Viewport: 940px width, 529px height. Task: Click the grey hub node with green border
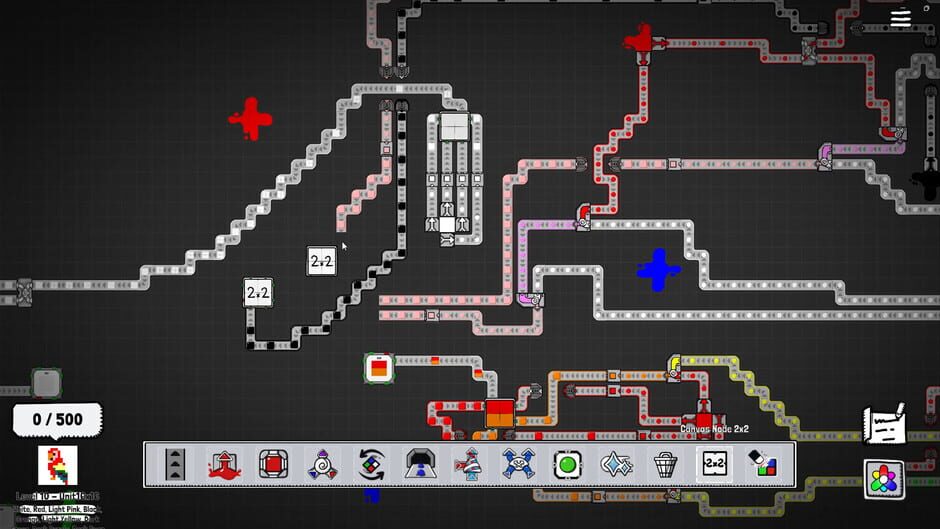[x=46, y=383]
